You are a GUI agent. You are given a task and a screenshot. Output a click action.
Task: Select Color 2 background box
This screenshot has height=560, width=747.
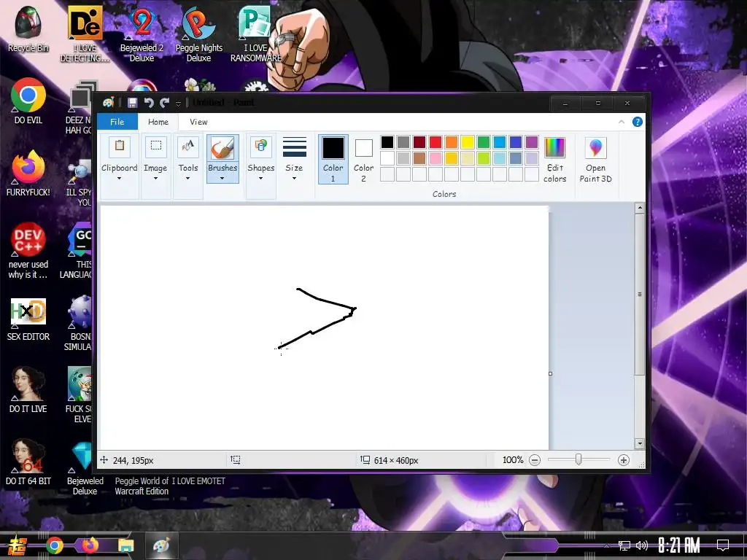(363, 159)
